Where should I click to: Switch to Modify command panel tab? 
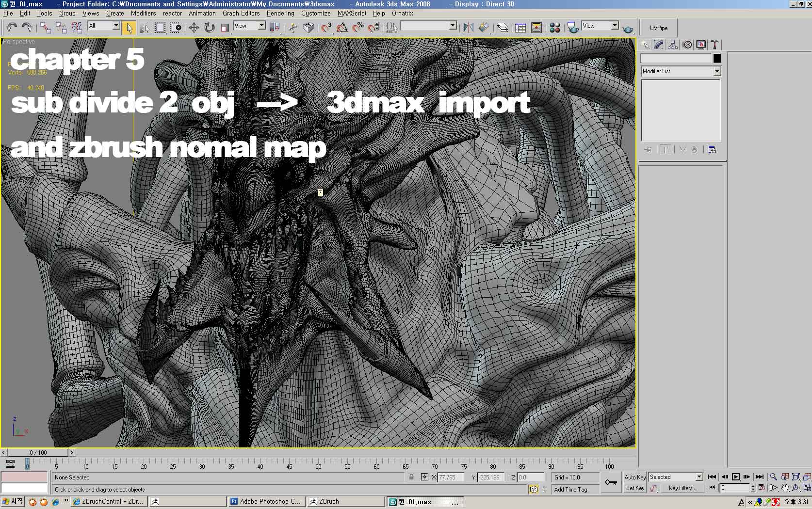tap(659, 45)
